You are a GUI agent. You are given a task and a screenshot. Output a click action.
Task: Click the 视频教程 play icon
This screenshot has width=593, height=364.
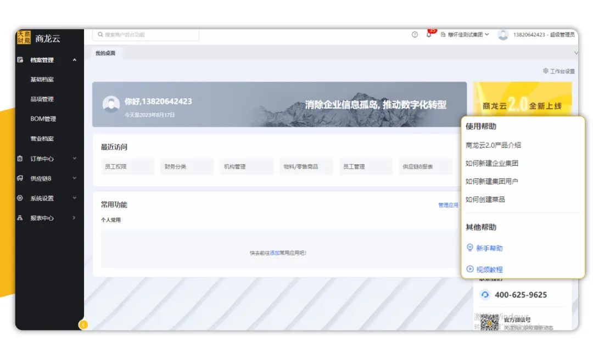[469, 269]
